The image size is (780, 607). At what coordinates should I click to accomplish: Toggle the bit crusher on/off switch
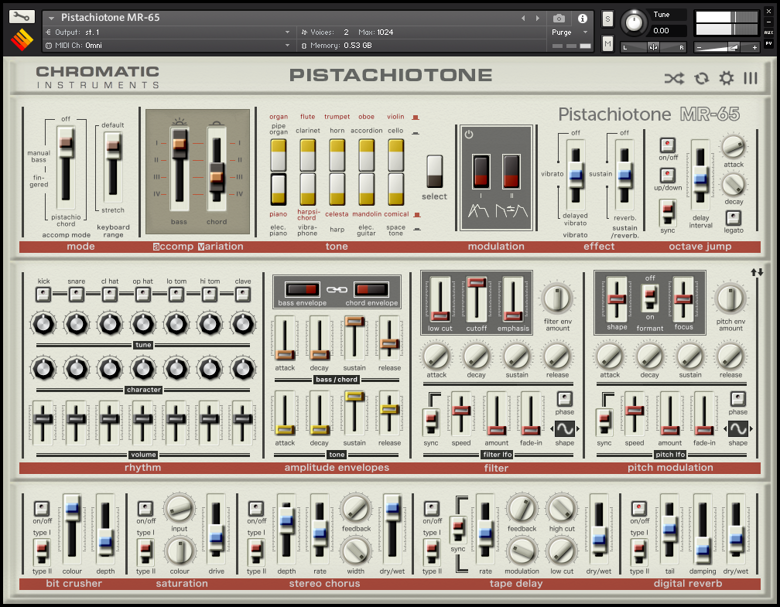(43, 507)
